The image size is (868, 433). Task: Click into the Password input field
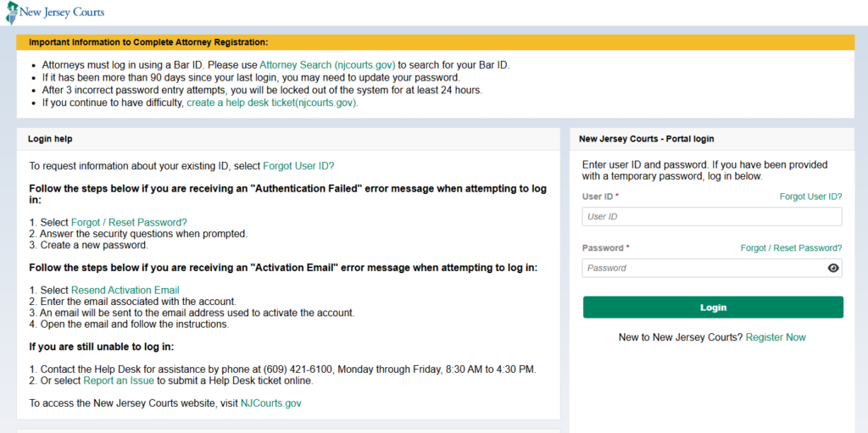(704, 268)
